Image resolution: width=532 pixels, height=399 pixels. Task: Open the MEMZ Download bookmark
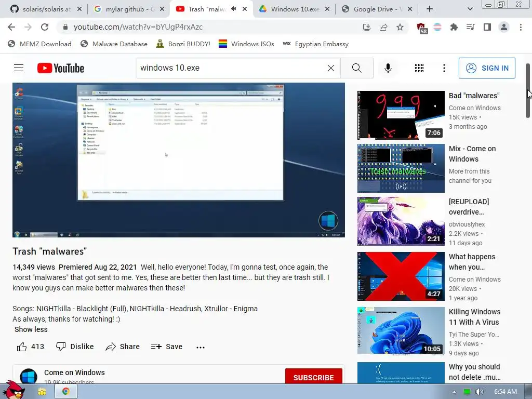[x=39, y=44]
